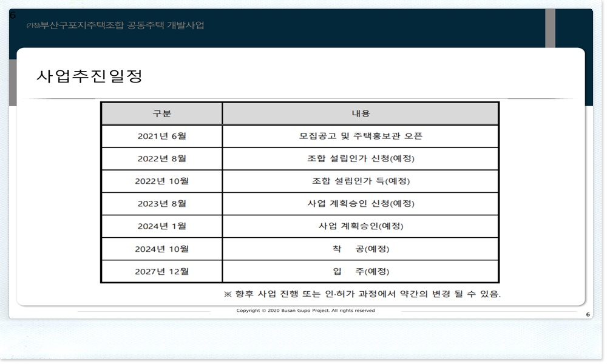The image size is (607, 364).
Task: Select the 2027년 12월 date cell
Action: 162,271
